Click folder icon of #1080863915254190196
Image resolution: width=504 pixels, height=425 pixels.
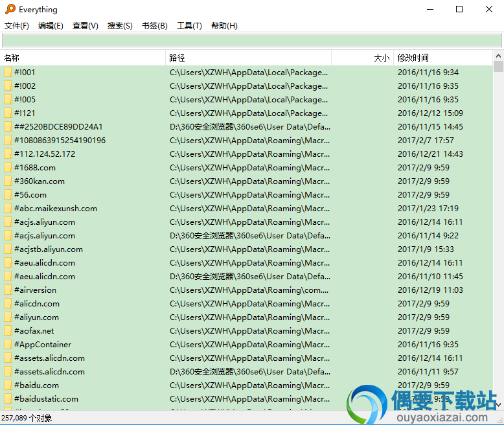(8, 140)
